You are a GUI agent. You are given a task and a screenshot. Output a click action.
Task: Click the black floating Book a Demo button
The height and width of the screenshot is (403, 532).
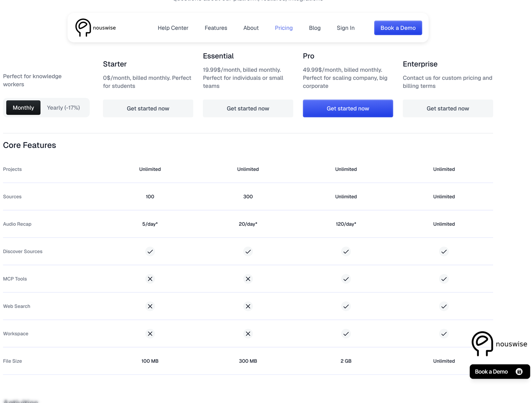point(500,372)
